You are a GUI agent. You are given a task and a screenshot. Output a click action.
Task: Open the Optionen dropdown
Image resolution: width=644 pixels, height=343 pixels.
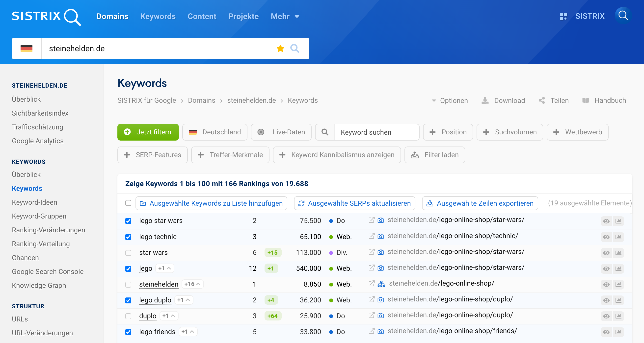pos(450,100)
